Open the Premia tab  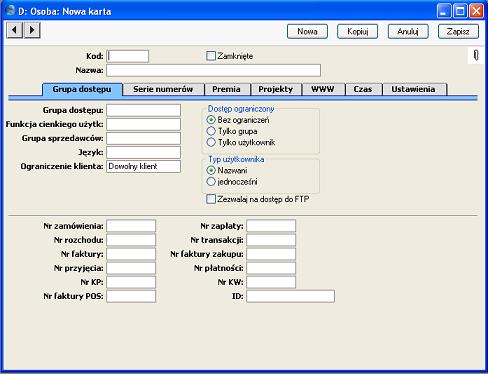[226, 89]
